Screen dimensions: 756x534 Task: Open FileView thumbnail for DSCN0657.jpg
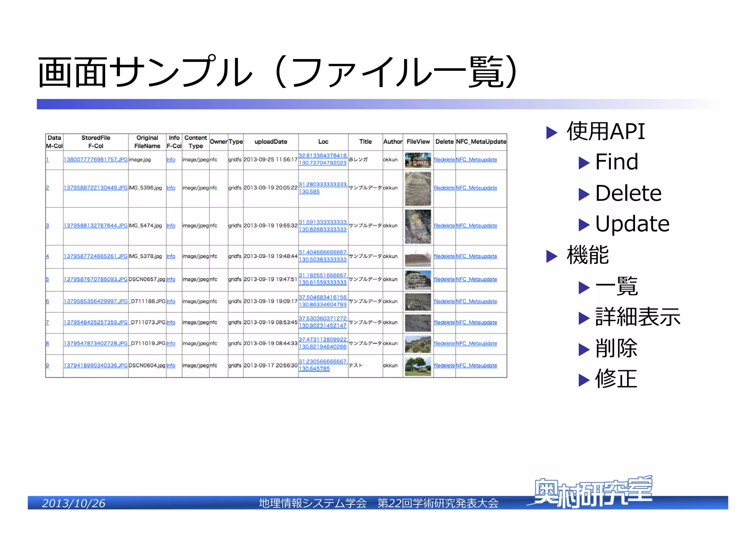(418, 280)
